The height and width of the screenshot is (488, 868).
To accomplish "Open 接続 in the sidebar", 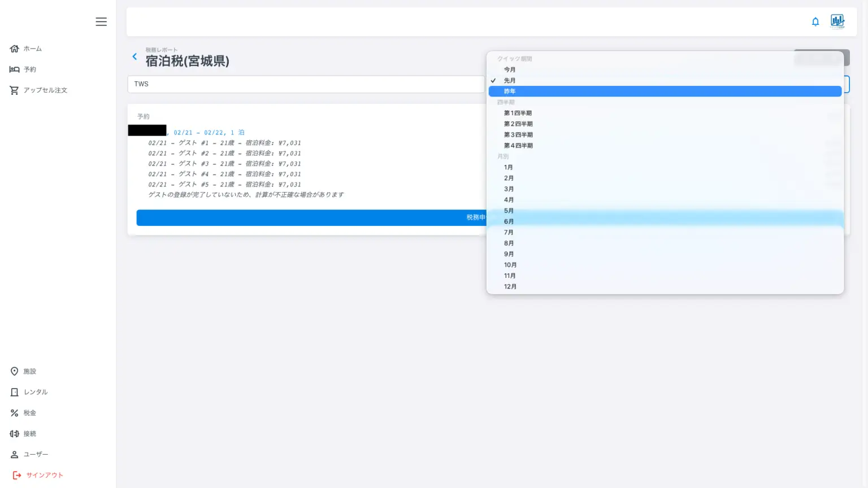I will (x=23, y=434).
